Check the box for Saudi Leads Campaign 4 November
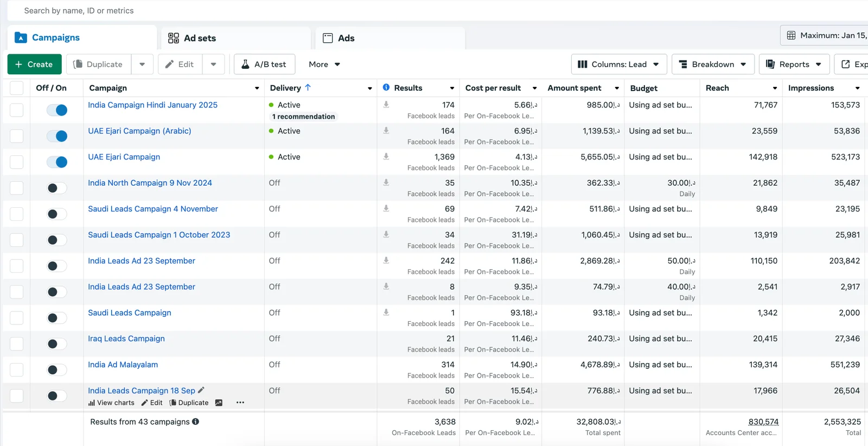The width and height of the screenshot is (868, 446). [17, 214]
